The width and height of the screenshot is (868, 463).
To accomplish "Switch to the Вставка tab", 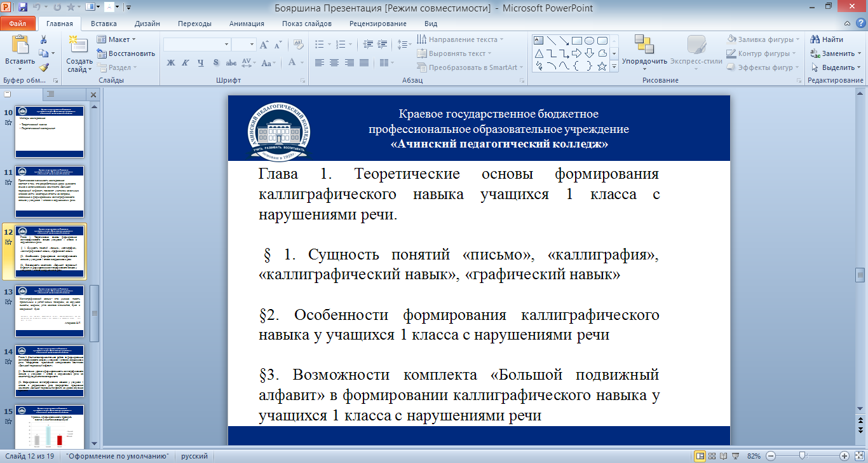I will [104, 24].
